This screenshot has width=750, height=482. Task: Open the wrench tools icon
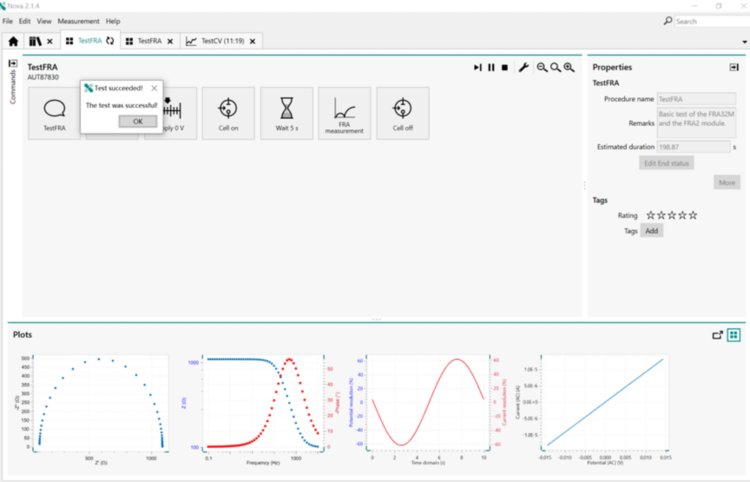[523, 67]
